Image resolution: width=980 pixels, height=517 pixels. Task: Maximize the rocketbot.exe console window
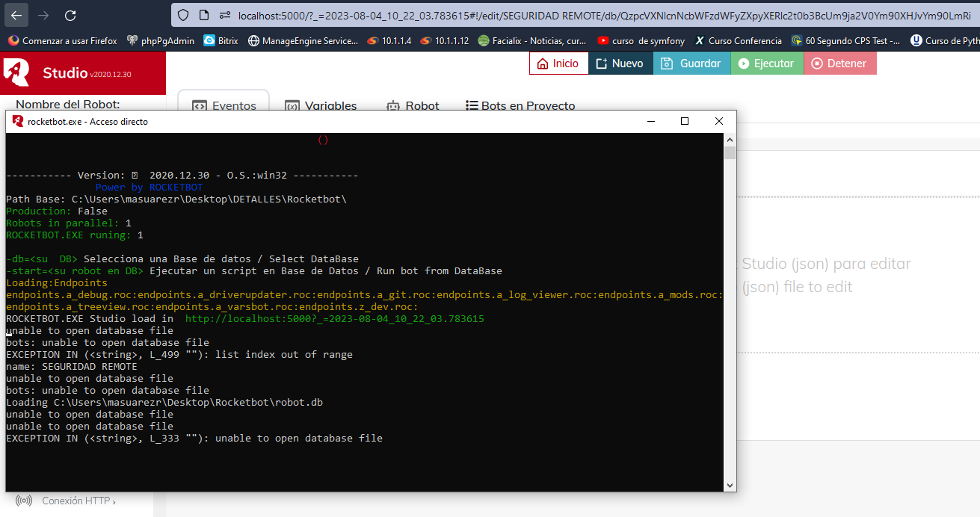coord(684,121)
